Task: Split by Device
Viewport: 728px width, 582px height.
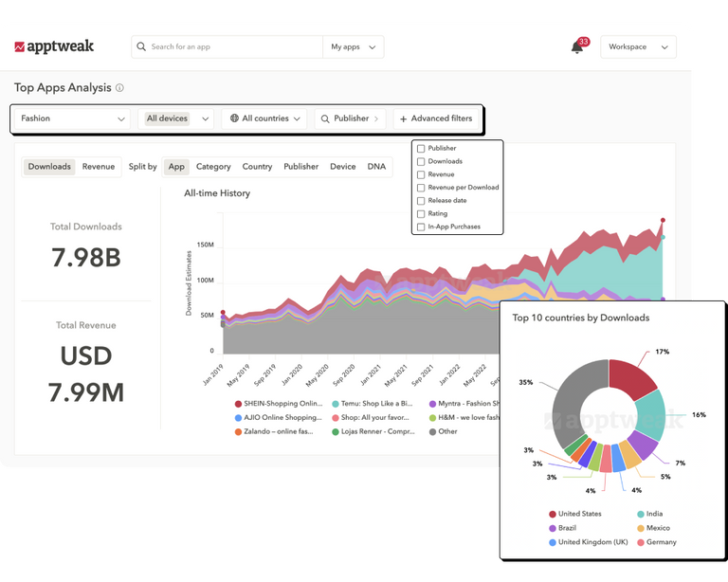Action: (x=342, y=167)
